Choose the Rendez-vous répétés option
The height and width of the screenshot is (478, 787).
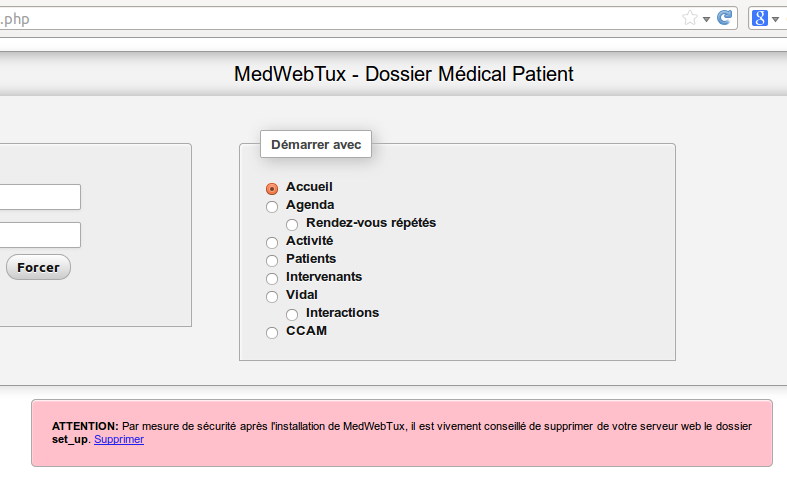(x=292, y=225)
